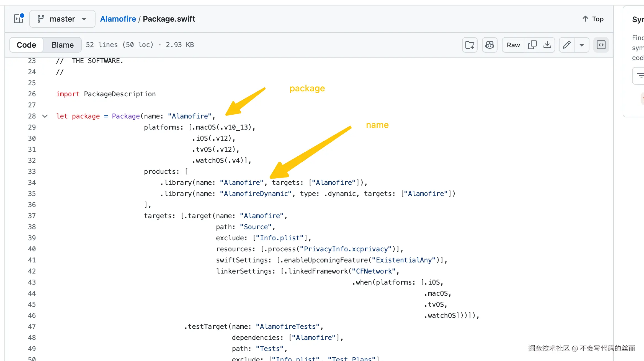
Task: Jump to Top of file
Action: (x=593, y=19)
